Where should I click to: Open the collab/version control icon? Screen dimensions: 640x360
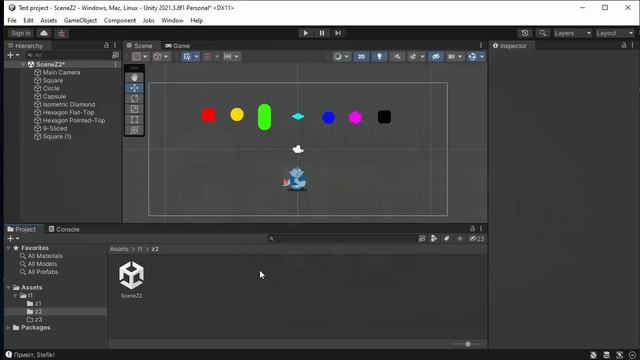pos(62,33)
